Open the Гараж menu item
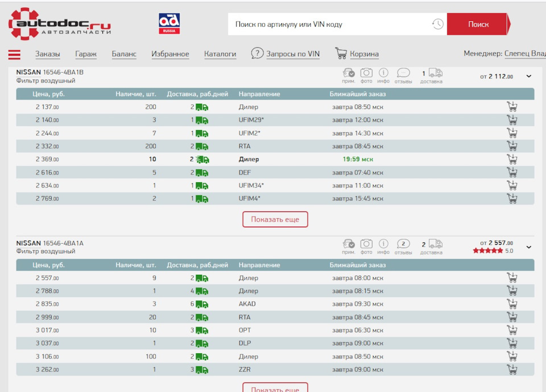Viewport: 546px width, 392px height. point(86,54)
